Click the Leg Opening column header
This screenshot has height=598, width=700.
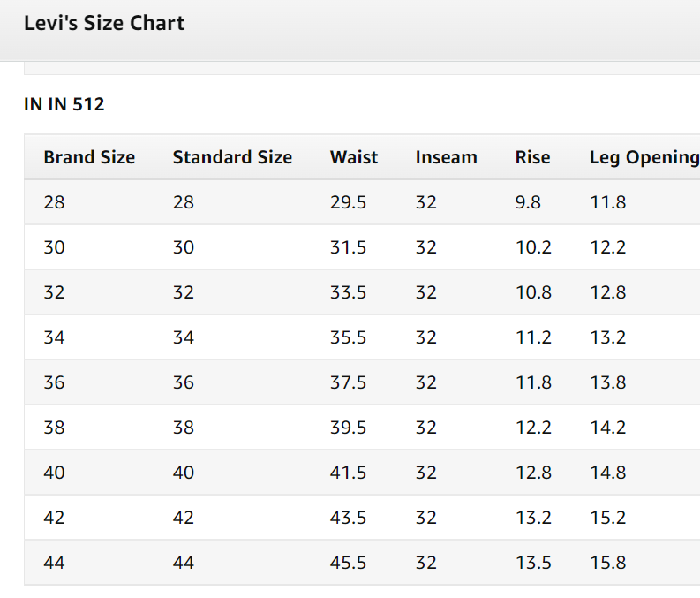pos(644,157)
